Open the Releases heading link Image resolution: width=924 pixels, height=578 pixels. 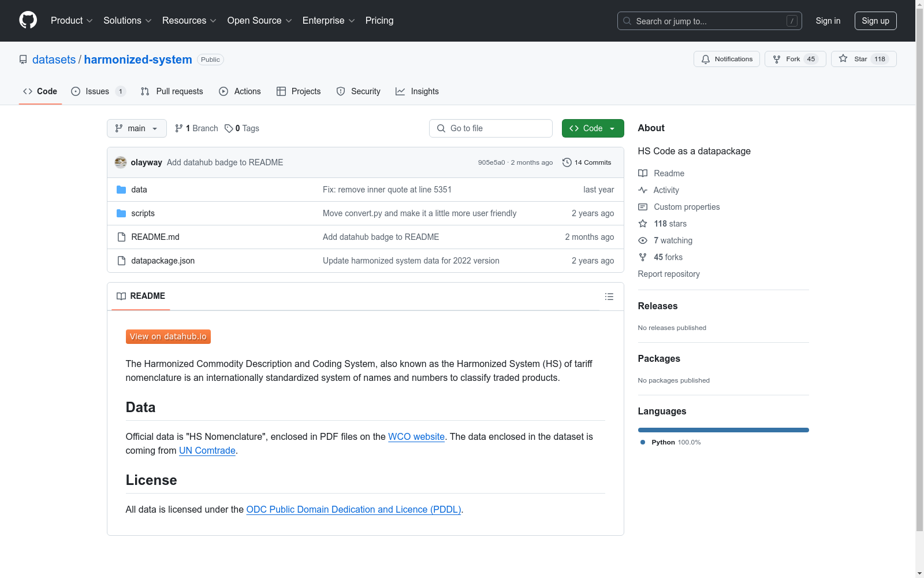pos(658,306)
